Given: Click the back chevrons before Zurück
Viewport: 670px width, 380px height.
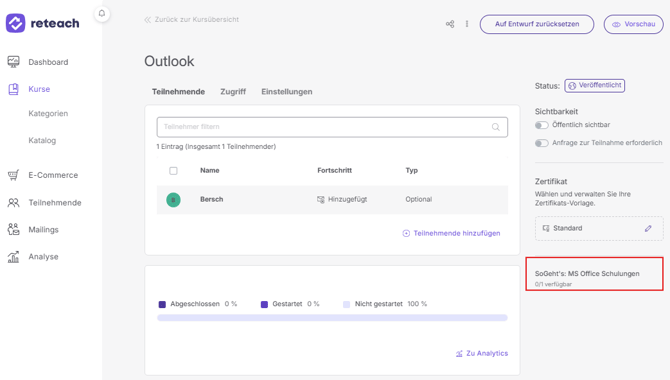Looking at the screenshot, I should click(x=147, y=20).
